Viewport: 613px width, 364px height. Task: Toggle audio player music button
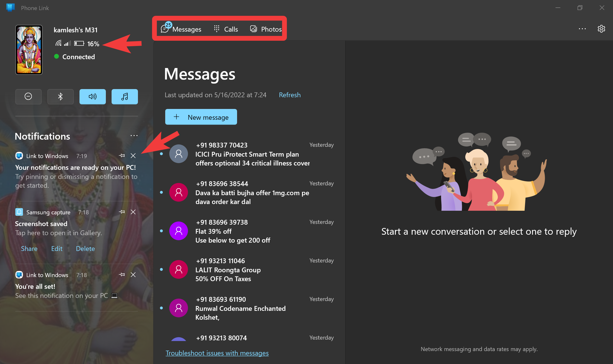(125, 97)
